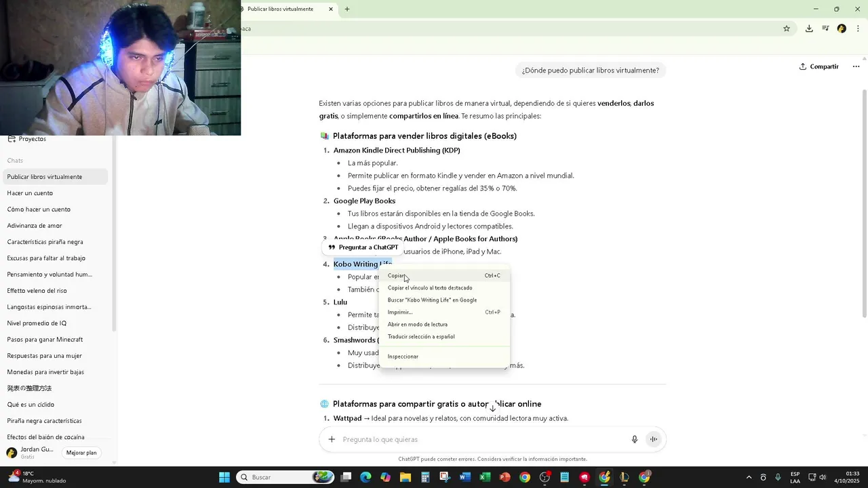Select Copiar el vínculo al texto destacado
This screenshot has width=868, height=488.
click(444, 288)
